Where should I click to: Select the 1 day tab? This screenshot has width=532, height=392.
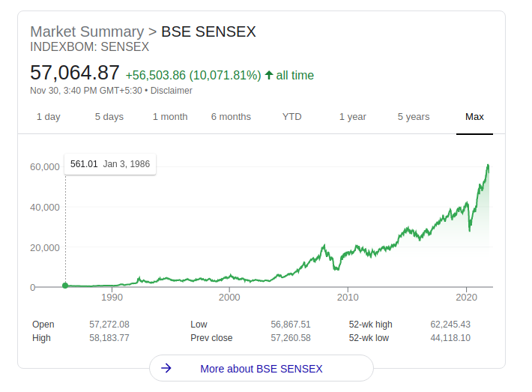coord(49,117)
